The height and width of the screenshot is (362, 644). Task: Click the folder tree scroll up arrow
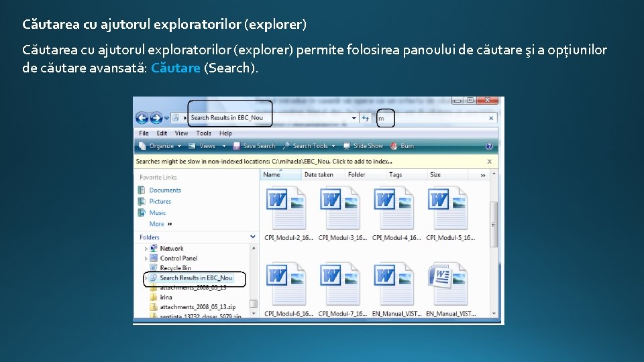point(254,248)
